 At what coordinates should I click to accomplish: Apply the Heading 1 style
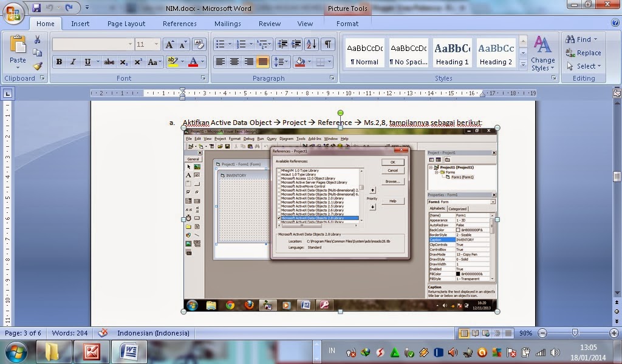coord(452,53)
